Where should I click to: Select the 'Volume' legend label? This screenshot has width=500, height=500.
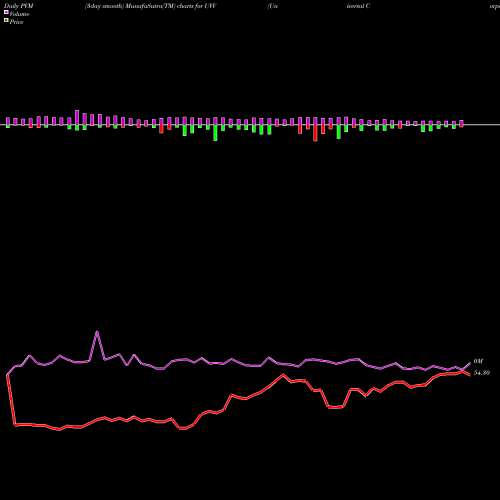pyautogui.click(x=19, y=14)
